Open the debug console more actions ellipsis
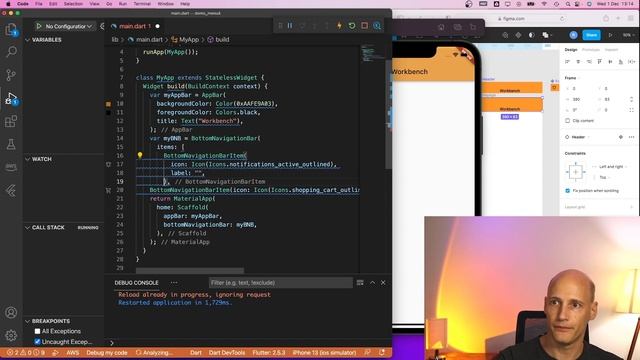The height and width of the screenshot is (360, 640). (x=174, y=282)
